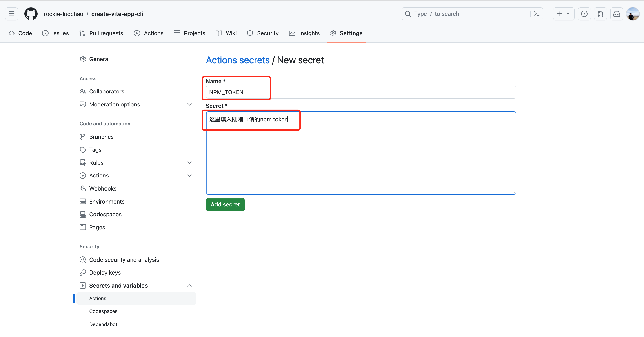Click the Secret text area
Image resolution: width=644 pixels, height=337 pixels.
click(x=361, y=153)
